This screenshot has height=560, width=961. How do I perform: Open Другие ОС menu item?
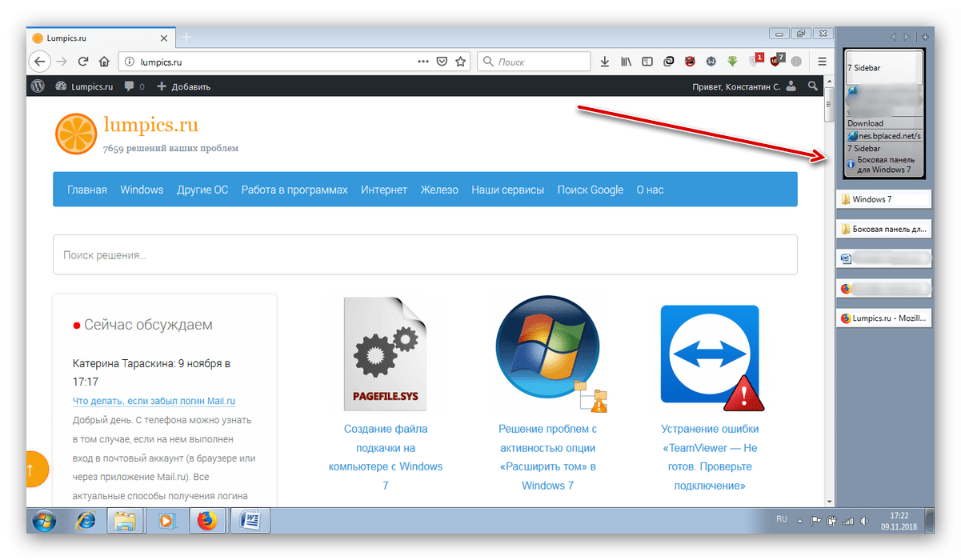pyautogui.click(x=202, y=190)
